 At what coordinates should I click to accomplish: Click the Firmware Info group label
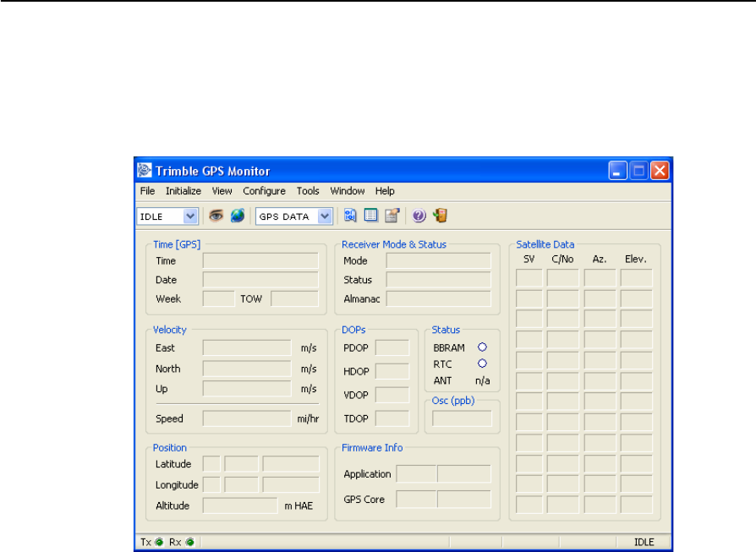click(372, 448)
